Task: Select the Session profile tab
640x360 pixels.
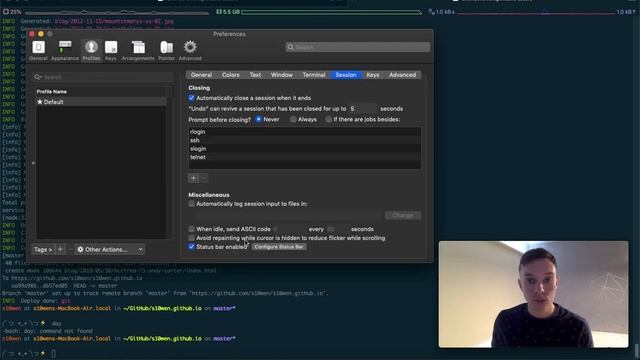Action: tap(346, 75)
